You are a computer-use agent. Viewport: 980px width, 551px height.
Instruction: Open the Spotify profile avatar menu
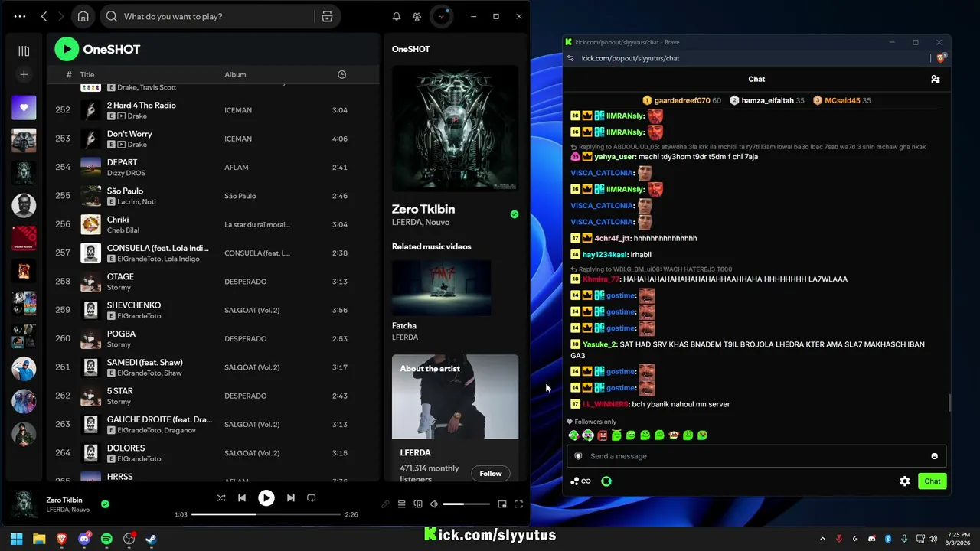point(441,16)
